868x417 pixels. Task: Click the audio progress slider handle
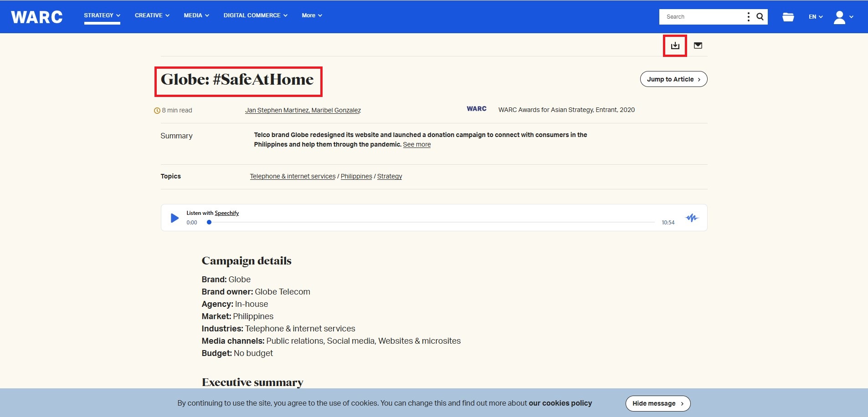point(209,223)
